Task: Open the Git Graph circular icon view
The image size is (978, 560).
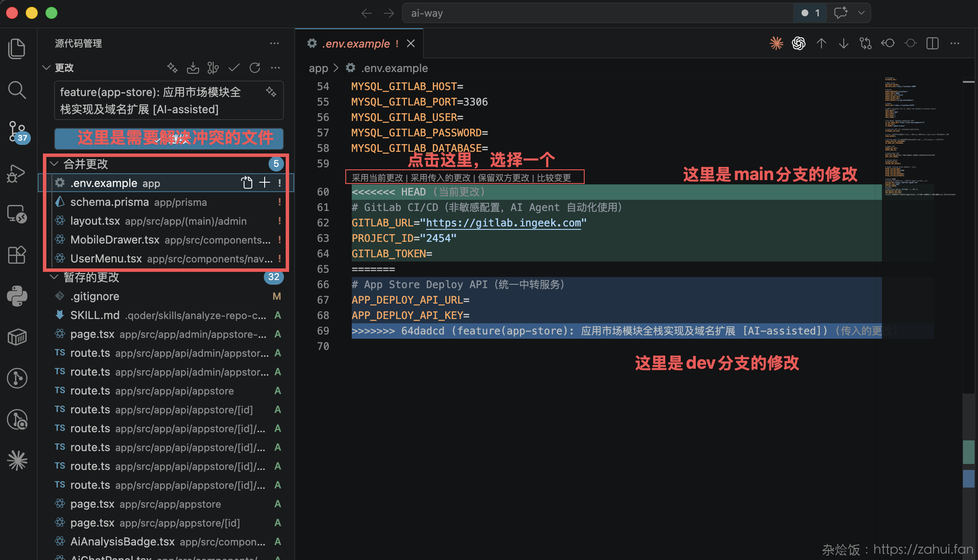Action: [x=17, y=378]
